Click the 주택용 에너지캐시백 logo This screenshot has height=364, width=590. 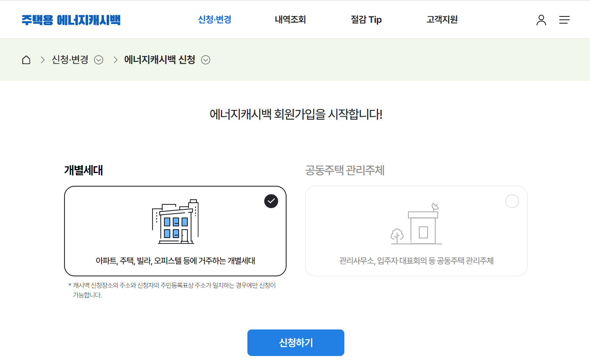70,19
